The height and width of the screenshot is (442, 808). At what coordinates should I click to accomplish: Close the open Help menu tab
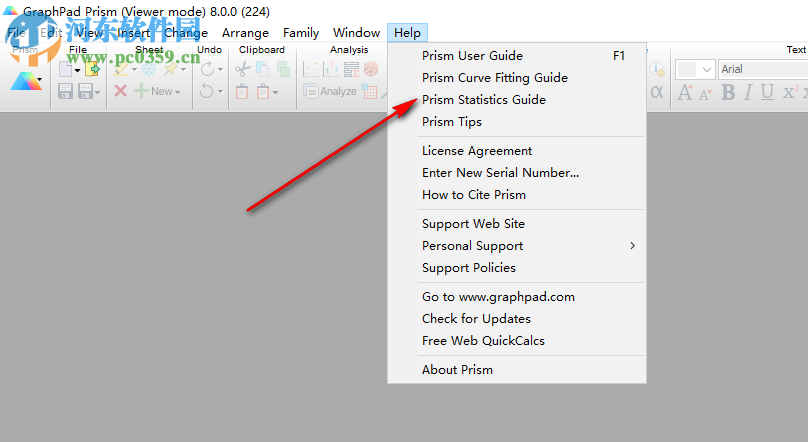pos(407,33)
